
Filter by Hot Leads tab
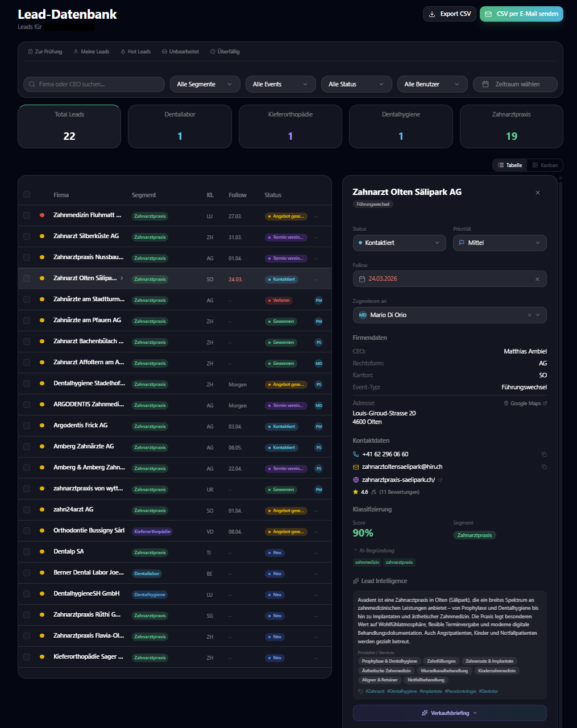click(135, 52)
